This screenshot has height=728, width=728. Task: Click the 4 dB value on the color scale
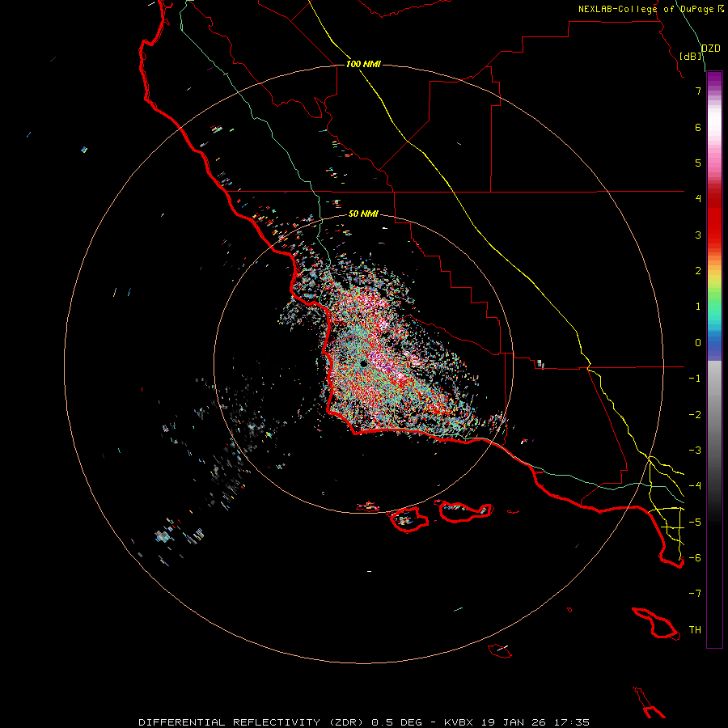[x=698, y=199]
